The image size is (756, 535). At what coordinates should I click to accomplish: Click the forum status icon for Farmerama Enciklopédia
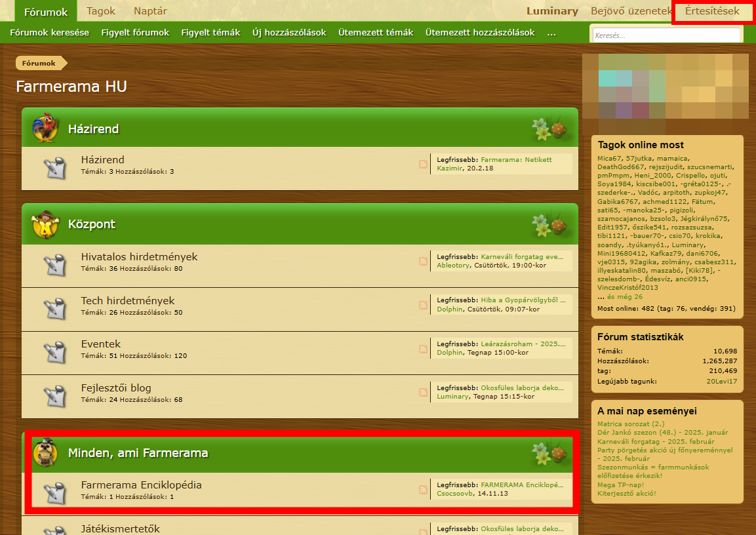click(54, 493)
